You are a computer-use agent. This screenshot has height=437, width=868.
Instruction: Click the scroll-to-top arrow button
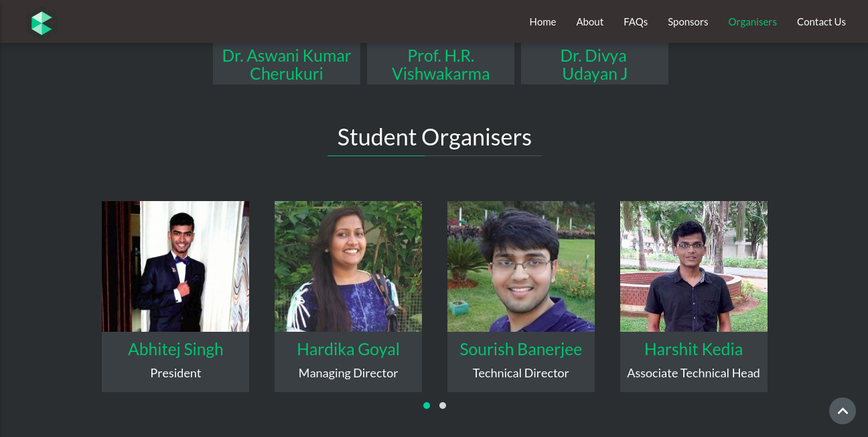(x=843, y=411)
